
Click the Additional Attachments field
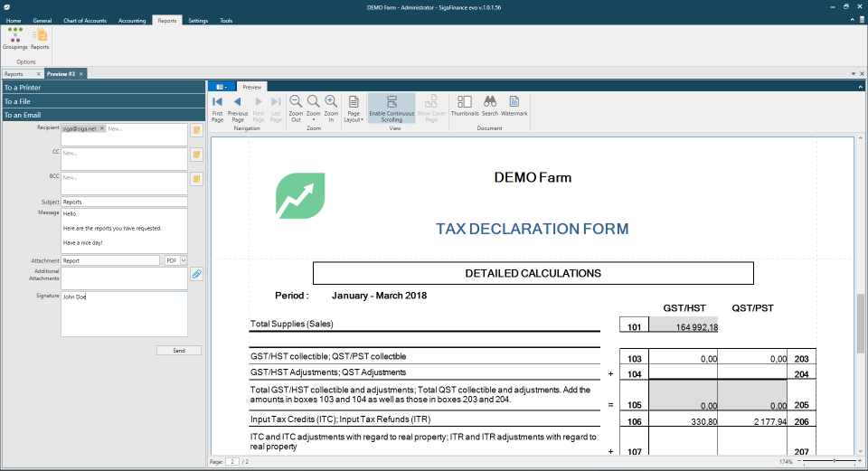[124, 278]
